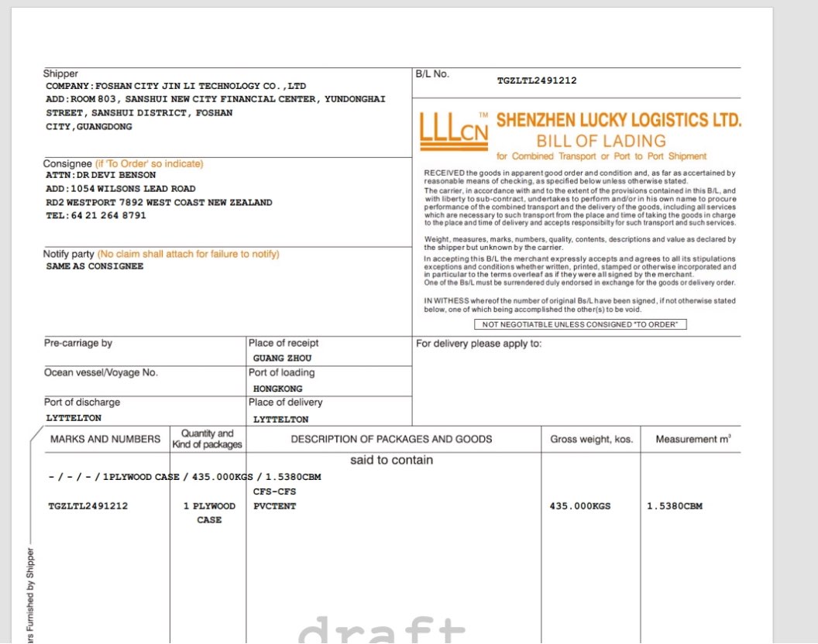The height and width of the screenshot is (644, 818).
Task: Click port of discharge value LYTTELTON
Action: (x=74, y=418)
